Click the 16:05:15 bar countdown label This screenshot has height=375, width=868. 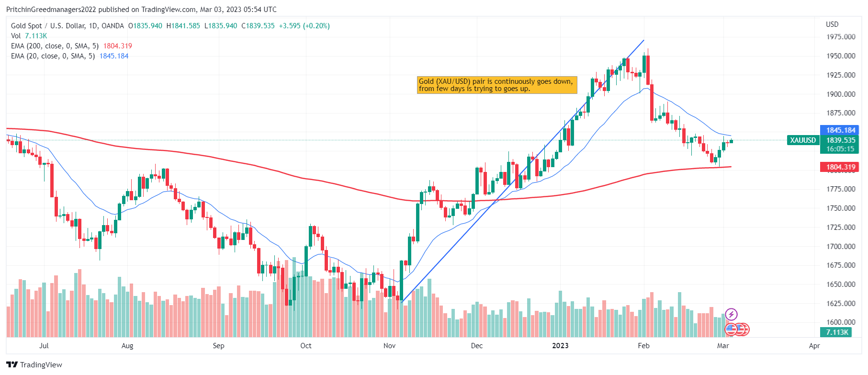click(x=840, y=149)
